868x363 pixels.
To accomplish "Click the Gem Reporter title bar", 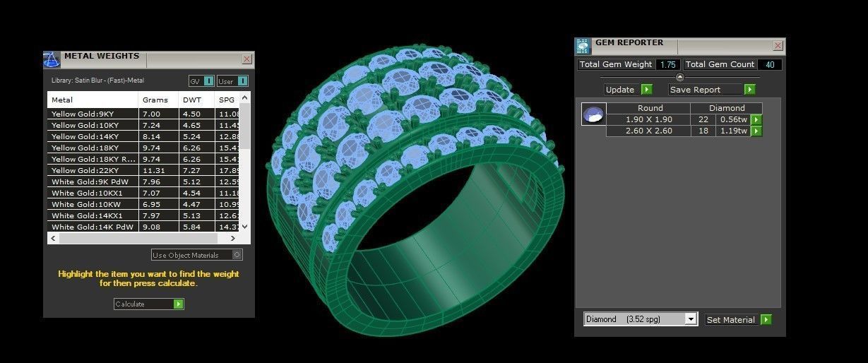I will (682, 47).
